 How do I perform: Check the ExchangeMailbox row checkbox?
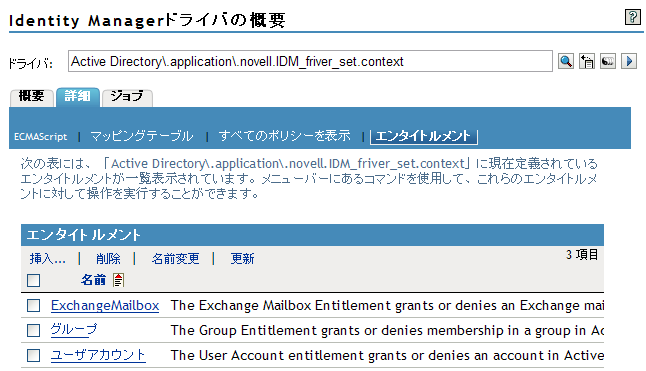coord(33,306)
